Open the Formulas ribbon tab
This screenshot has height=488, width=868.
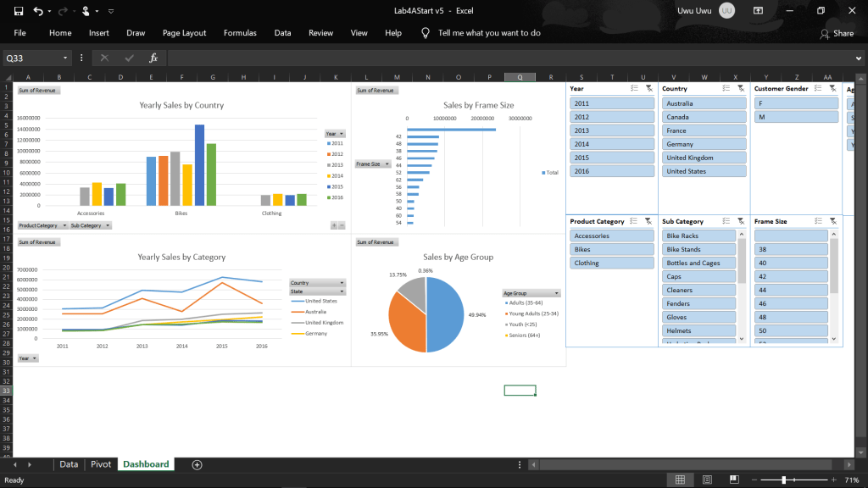tap(240, 32)
